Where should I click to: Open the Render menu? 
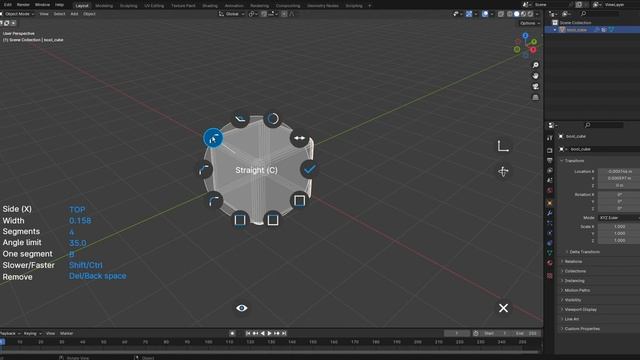click(23, 5)
